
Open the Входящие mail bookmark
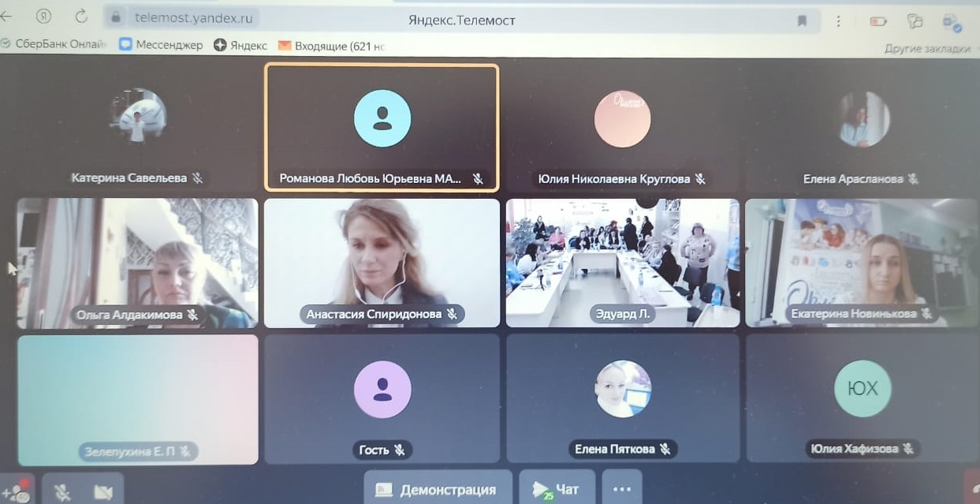(331, 46)
